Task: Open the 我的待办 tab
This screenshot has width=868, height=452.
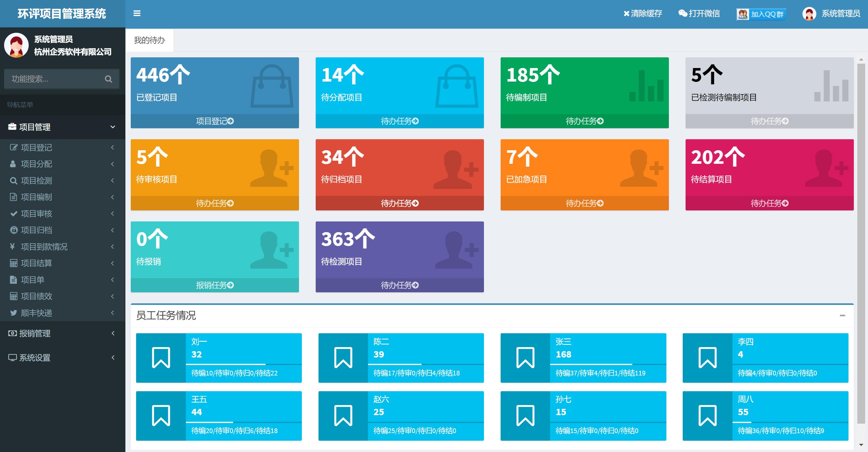Action: [x=149, y=40]
